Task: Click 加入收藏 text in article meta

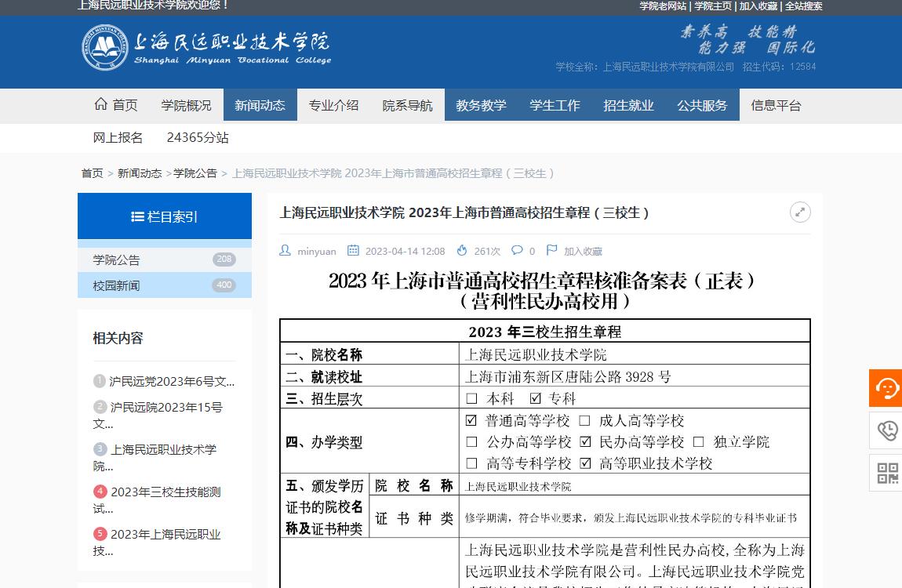Action: 583,251
